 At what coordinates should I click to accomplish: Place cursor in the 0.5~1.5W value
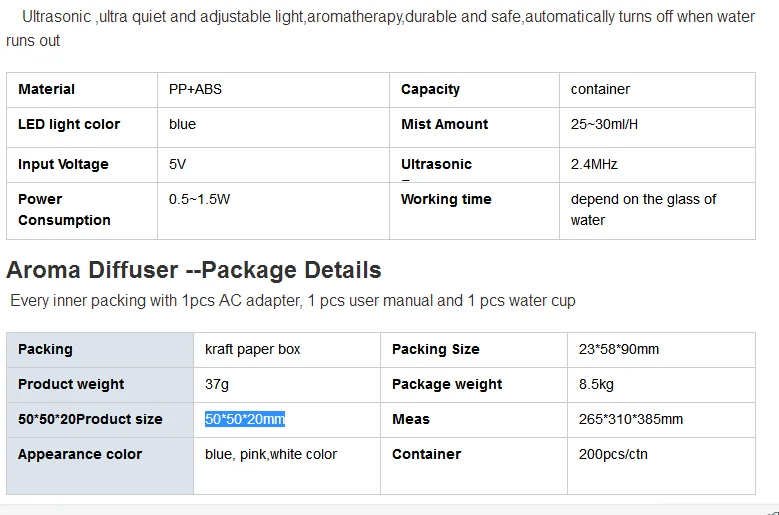point(199,200)
